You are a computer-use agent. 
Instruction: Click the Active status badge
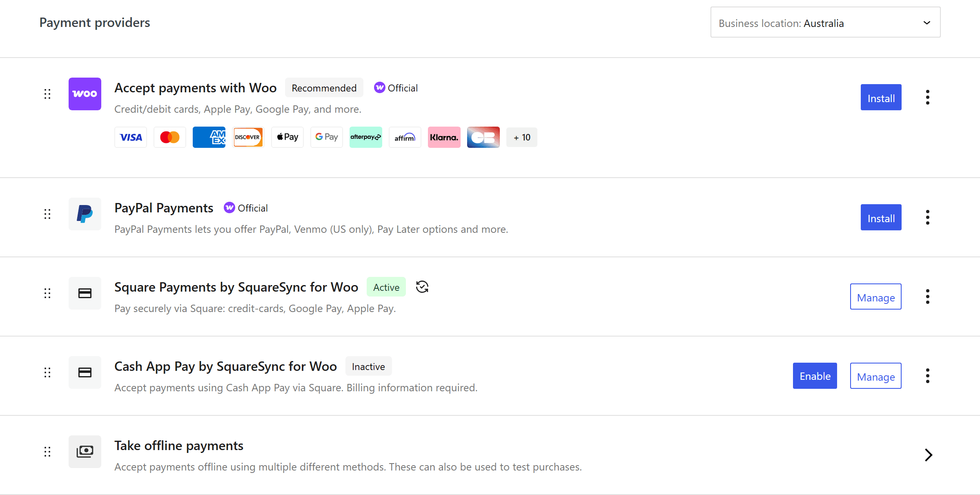386,287
